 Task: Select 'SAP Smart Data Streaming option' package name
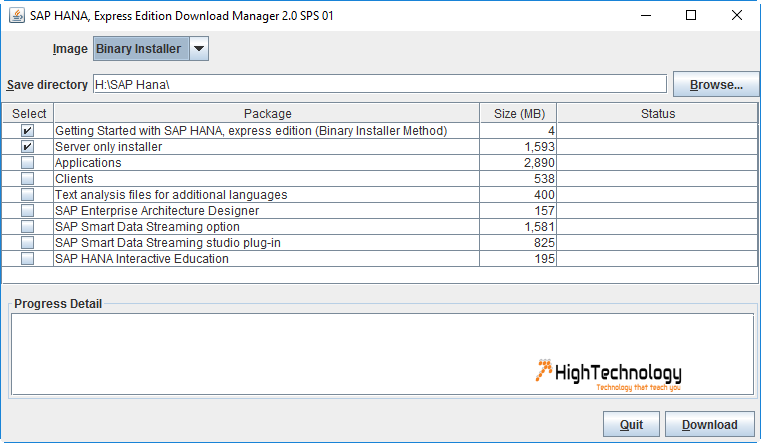[x=148, y=227]
